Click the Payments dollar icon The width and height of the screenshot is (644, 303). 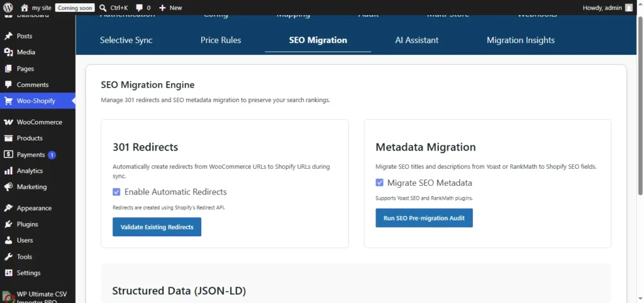[8, 154]
